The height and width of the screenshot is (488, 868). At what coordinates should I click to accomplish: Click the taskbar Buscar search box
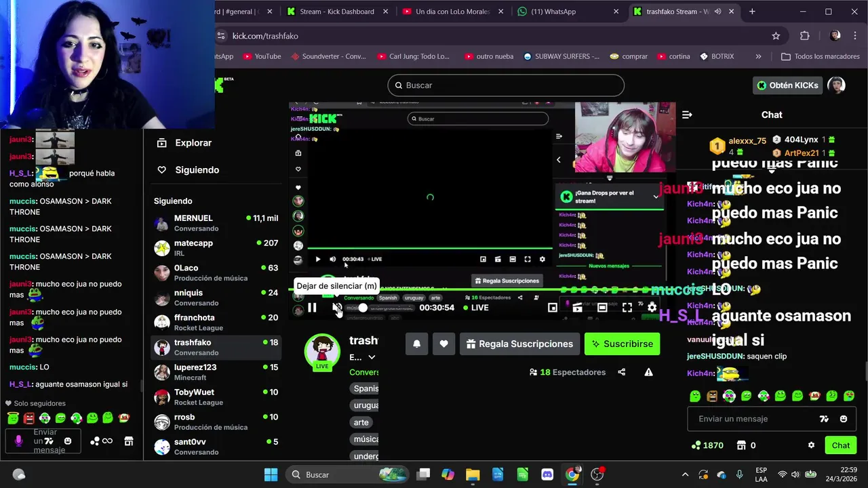point(346,474)
